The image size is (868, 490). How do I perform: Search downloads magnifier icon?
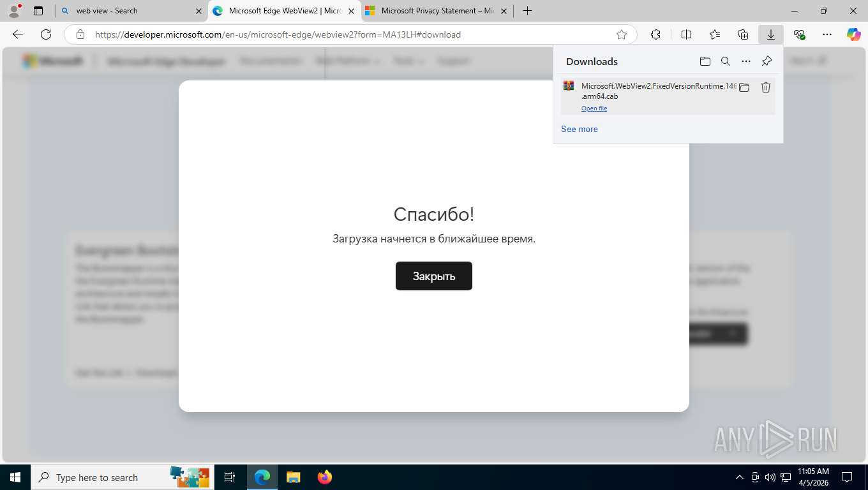pos(726,61)
